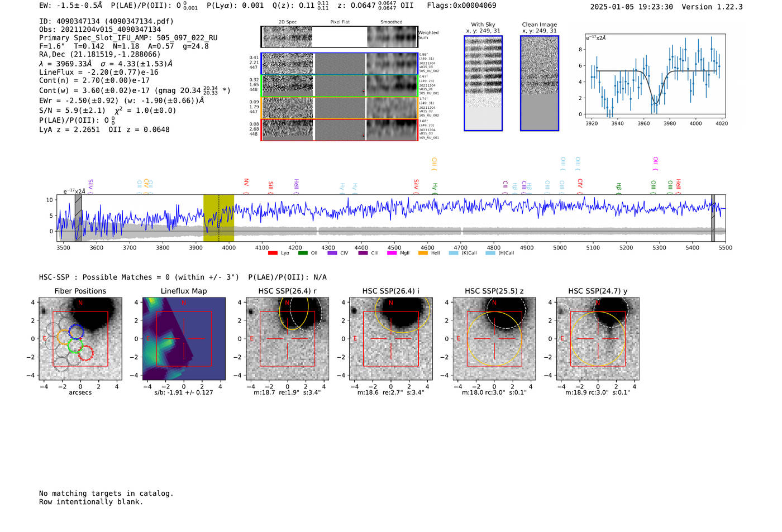Screen dimensions: 782x532
Task: Select the CIII legend swatch
Action: (363, 253)
